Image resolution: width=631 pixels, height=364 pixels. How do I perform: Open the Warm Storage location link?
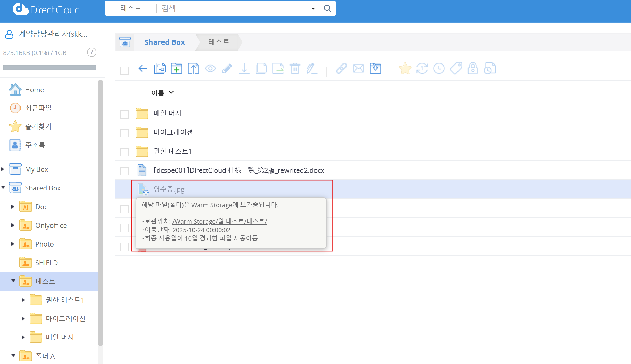click(220, 221)
